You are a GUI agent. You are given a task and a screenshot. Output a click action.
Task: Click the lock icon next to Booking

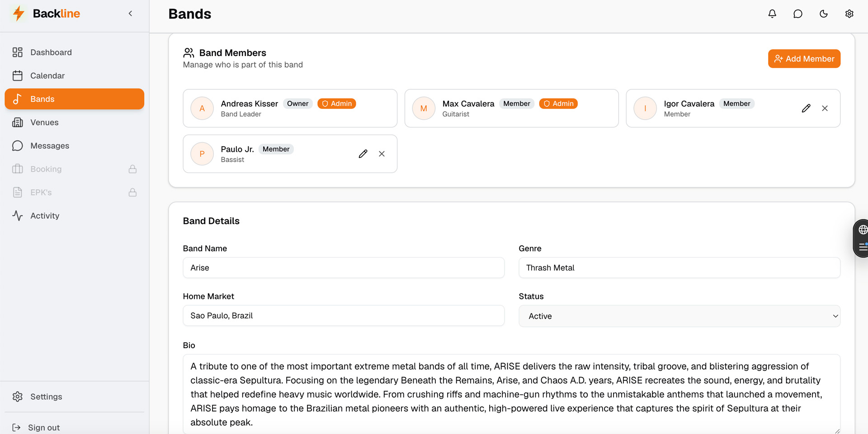point(132,169)
